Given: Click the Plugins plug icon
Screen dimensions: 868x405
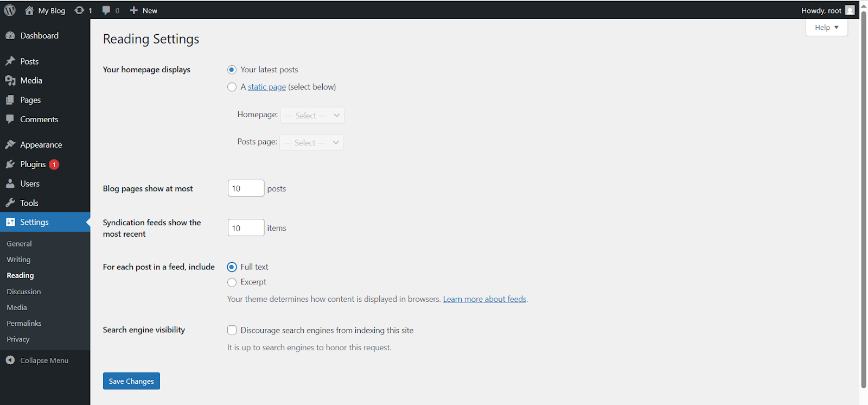Looking at the screenshot, I should [x=10, y=164].
